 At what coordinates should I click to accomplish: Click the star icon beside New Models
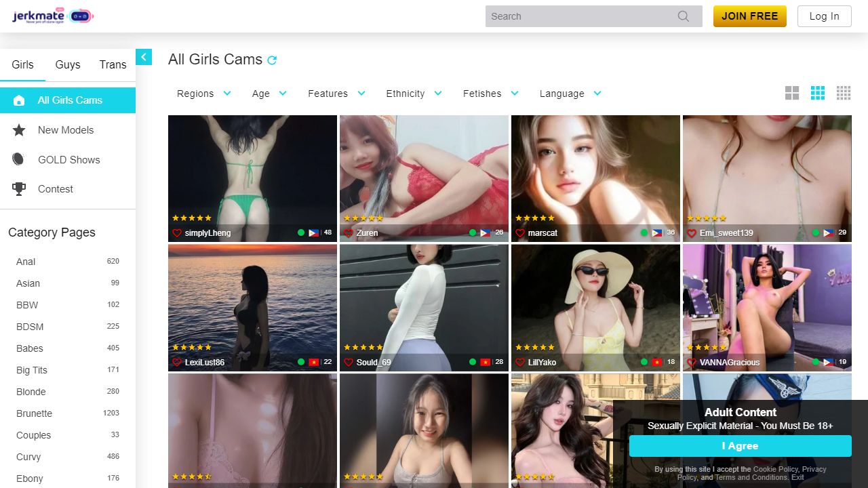pyautogui.click(x=19, y=130)
